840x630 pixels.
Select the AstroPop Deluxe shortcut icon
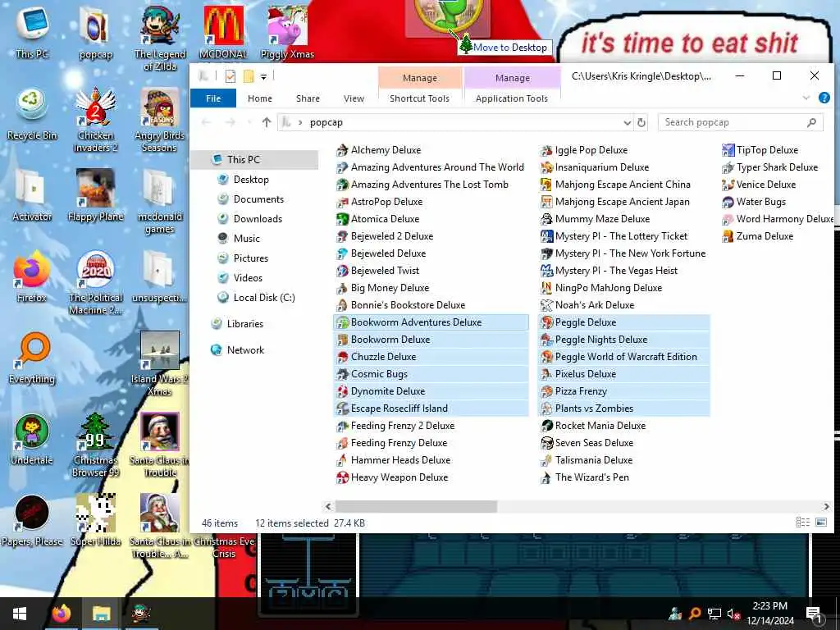coord(342,202)
